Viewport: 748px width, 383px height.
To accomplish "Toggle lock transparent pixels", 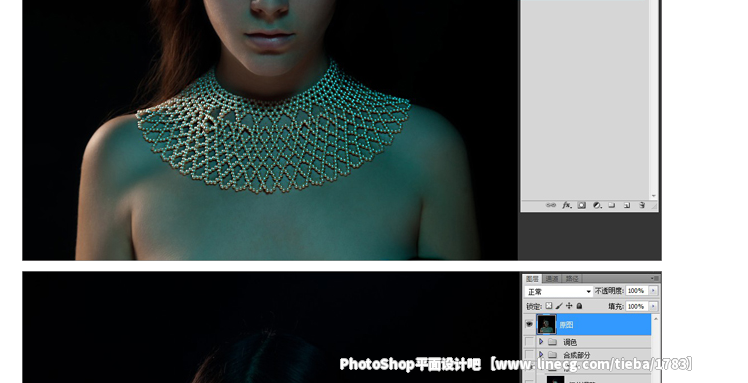I will tap(549, 306).
